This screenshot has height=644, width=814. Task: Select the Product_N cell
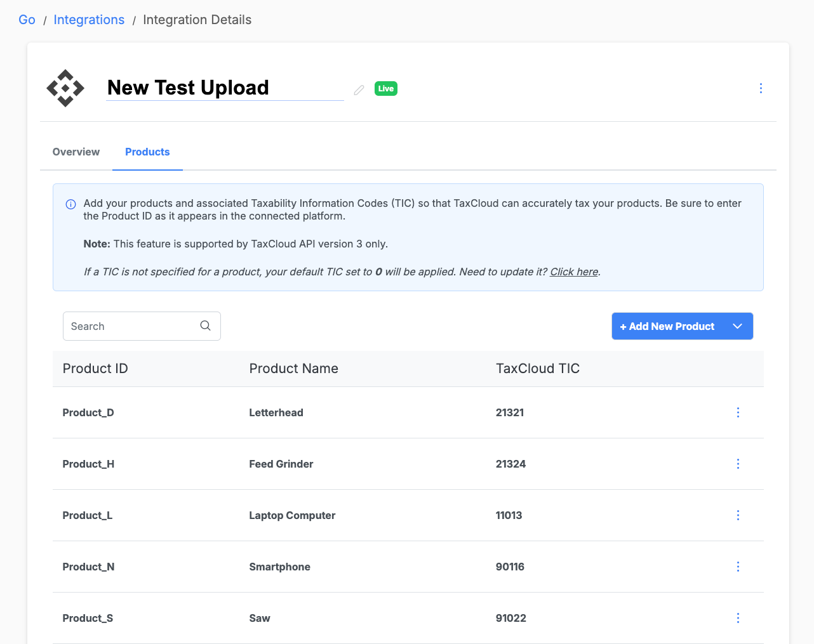88,567
